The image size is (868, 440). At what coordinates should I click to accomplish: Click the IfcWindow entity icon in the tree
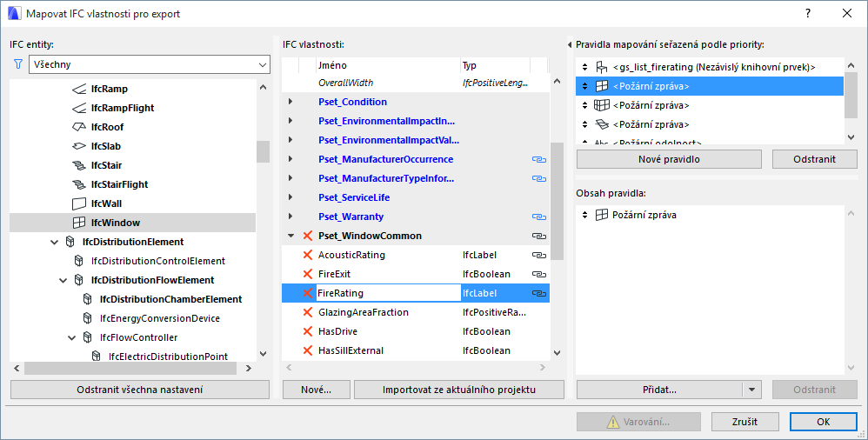(x=78, y=223)
